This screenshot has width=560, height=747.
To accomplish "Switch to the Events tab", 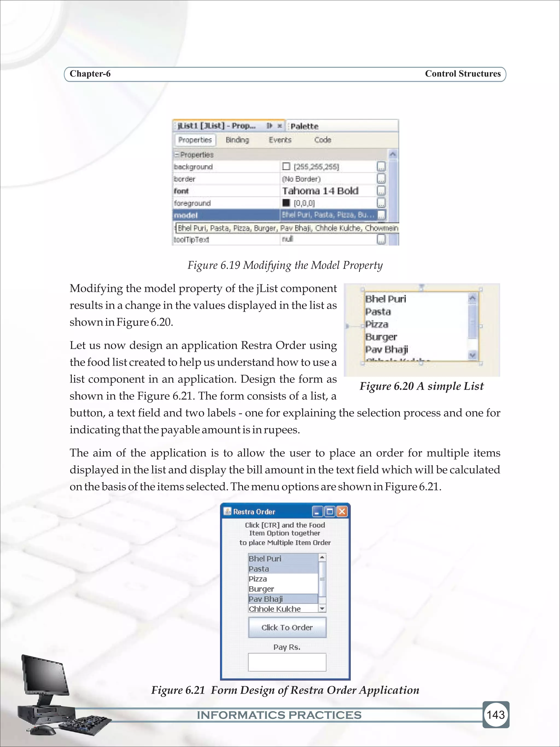I will pos(280,140).
